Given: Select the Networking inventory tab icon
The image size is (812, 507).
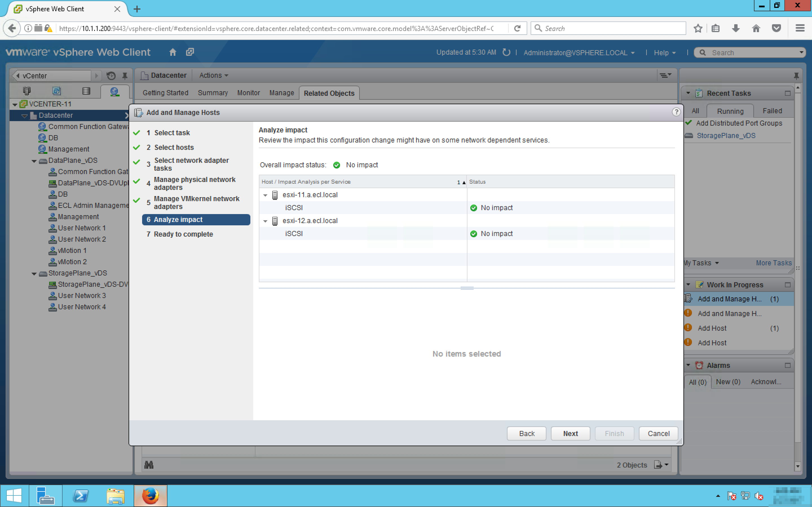Looking at the screenshot, I should pyautogui.click(x=114, y=91).
